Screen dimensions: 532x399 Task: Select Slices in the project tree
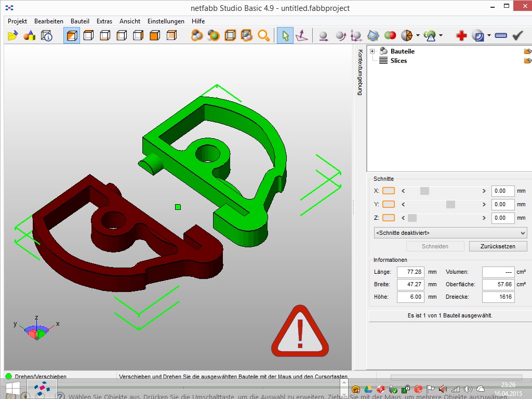click(x=398, y=61)
